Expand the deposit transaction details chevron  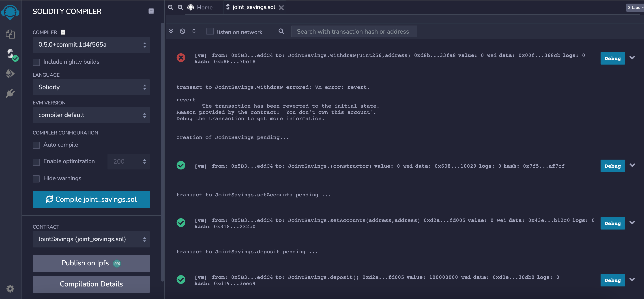tap(632, 279)
